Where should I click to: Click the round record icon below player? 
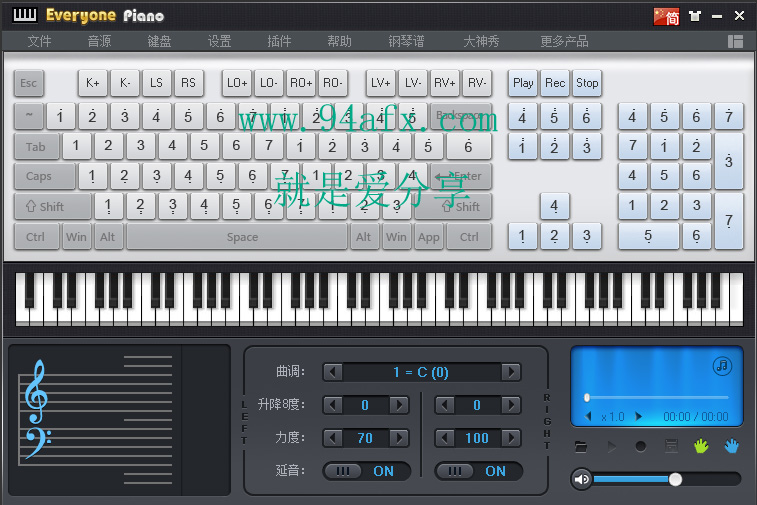point(641,447)
